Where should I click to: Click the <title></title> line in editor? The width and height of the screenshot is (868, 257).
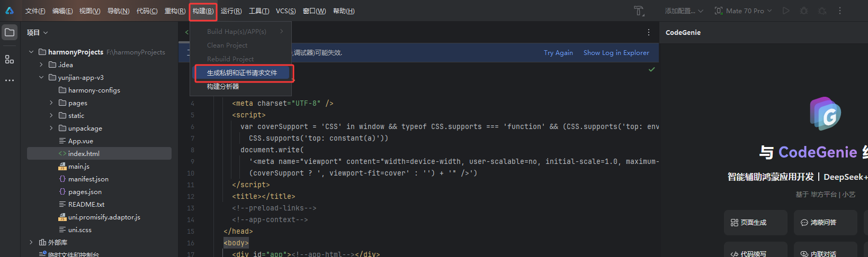[264, 196]
